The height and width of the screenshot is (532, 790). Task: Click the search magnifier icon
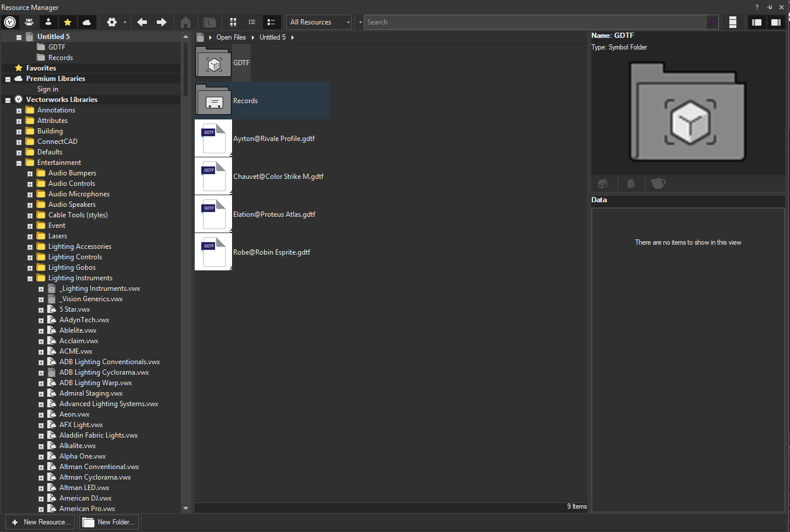coord(712,22)
